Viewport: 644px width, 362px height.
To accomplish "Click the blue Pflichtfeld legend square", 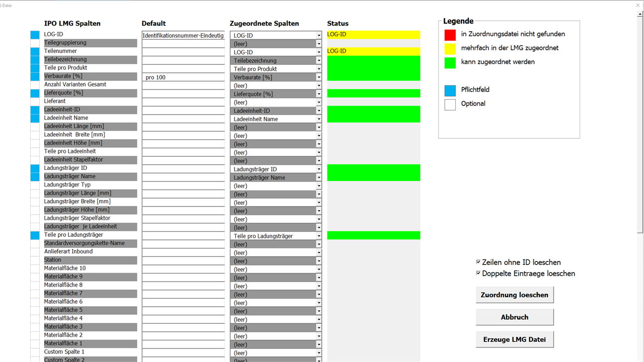I will [x=450, y=90].
